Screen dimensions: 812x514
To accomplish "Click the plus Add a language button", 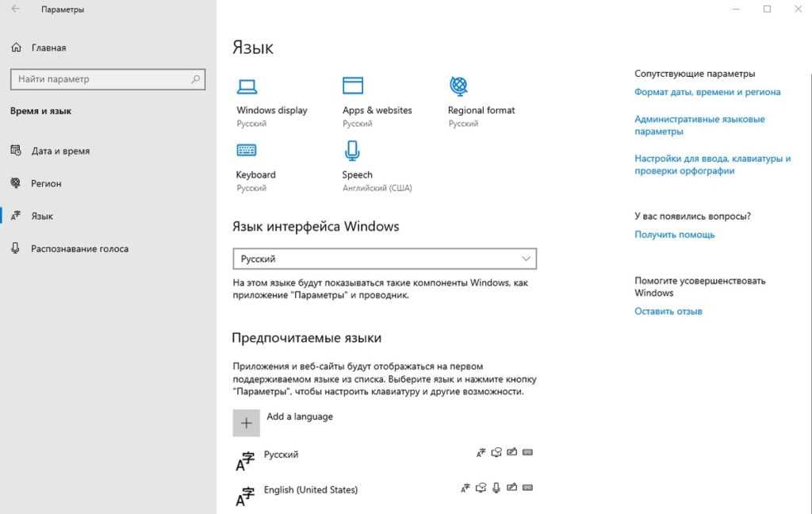I will pos(247,424).
